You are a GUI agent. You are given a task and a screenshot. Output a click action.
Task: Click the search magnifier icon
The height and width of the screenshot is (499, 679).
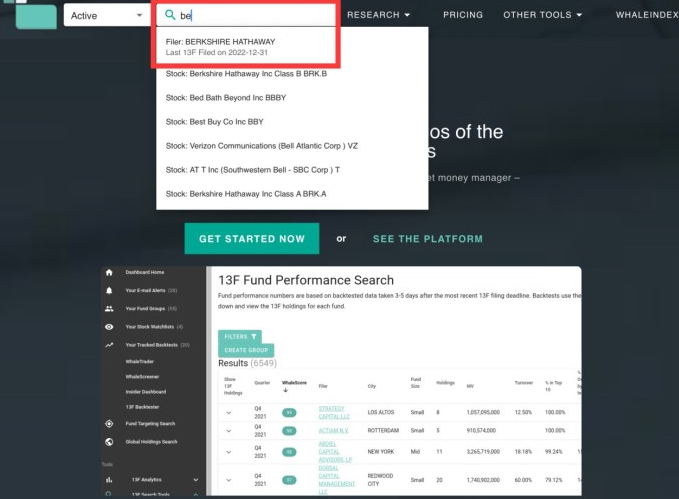click(x=170, y=15)
